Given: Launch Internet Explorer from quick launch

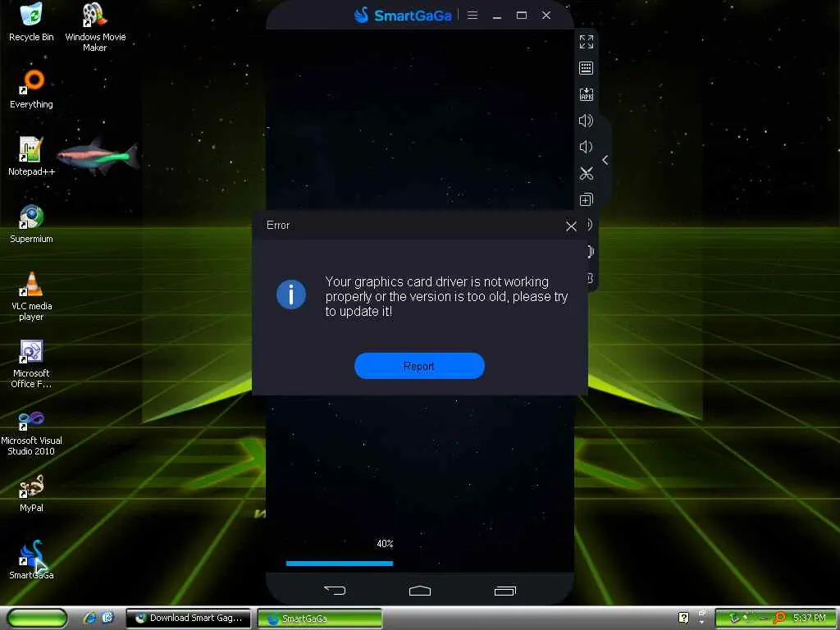Looking at the screenshot, I should pos(89,618).
